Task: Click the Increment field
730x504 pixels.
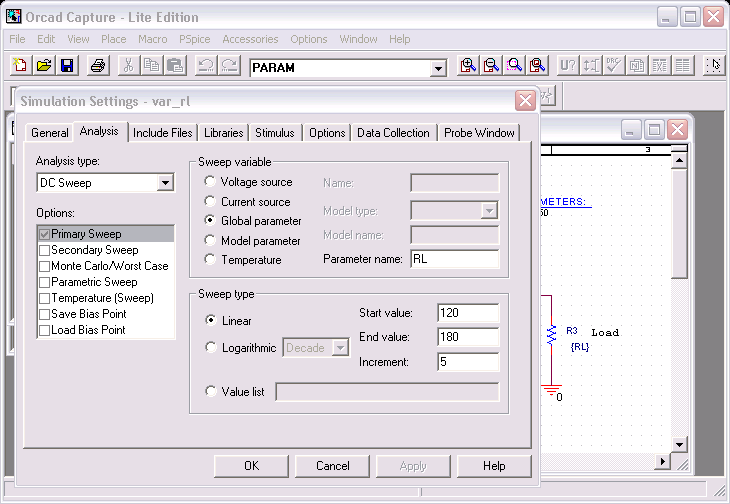Action: pos(468,362)
